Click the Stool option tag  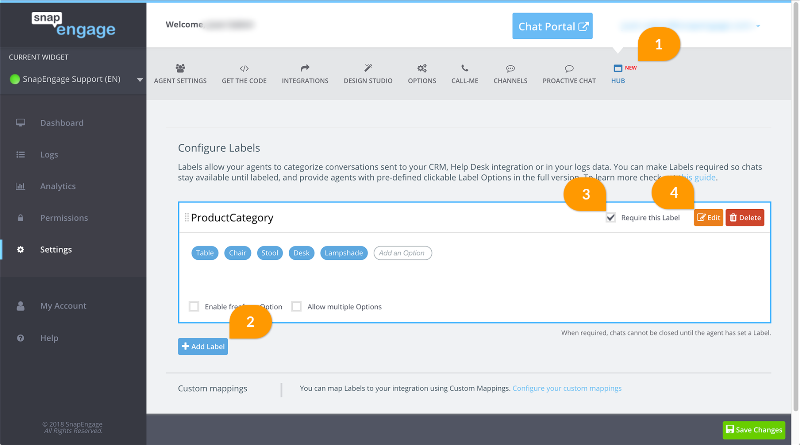click(270, 253)
